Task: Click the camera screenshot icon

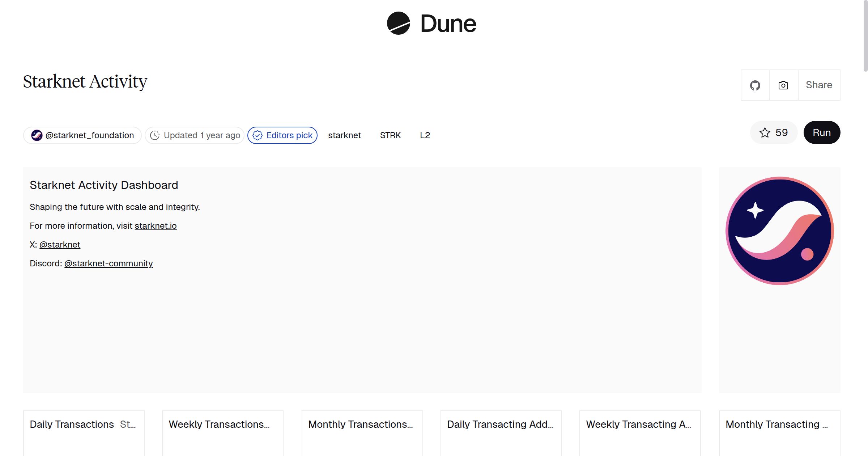Action: [x=783, y=85]
